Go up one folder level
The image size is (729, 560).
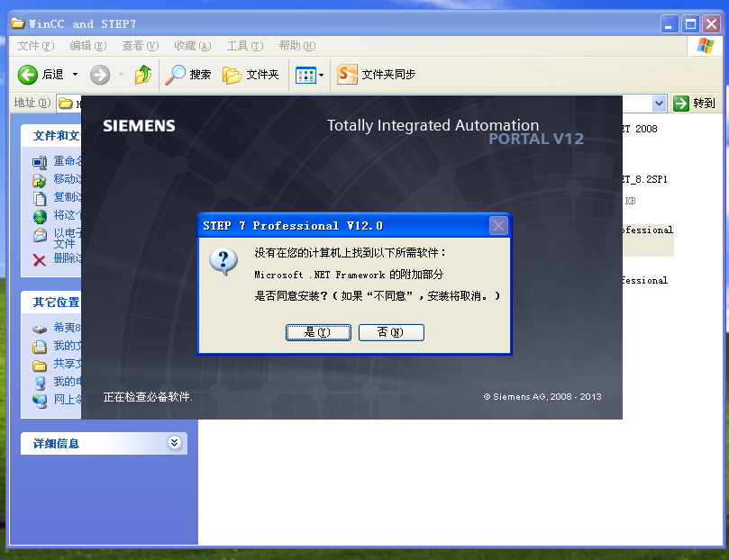142,75
